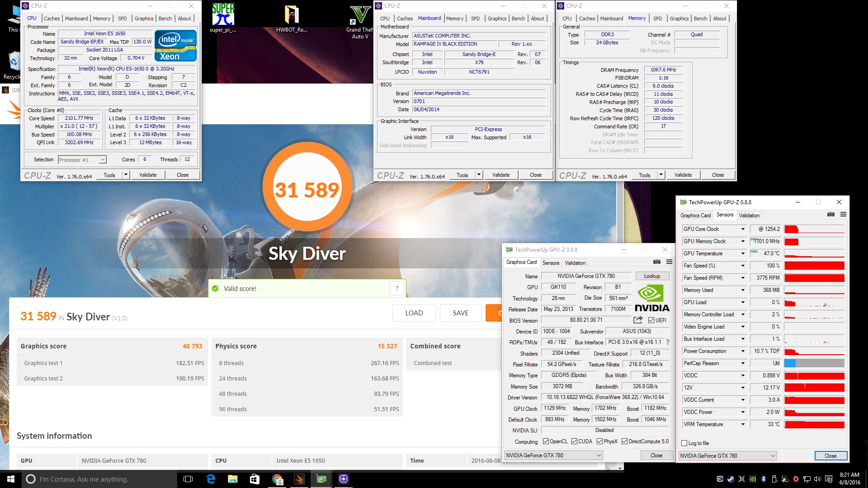The image size is (868, 488).
Task: Toggle the OpenCL checkbox
Action: click(x=546, y=441)
